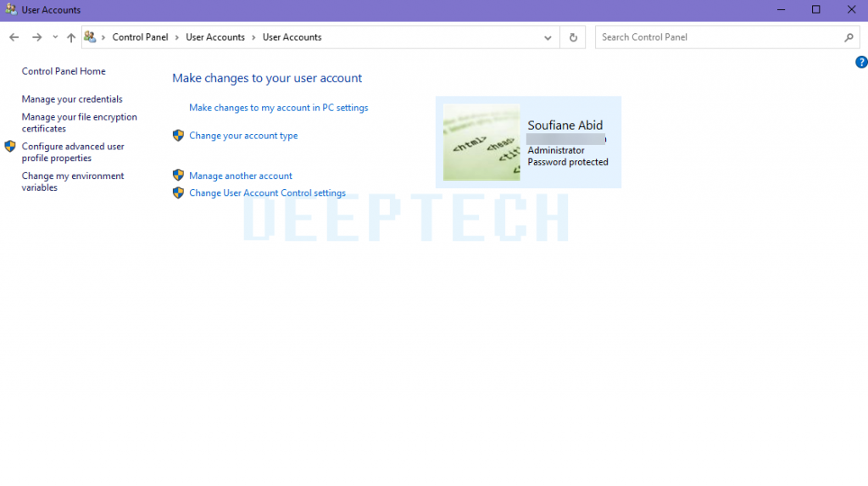Click the User Accounts address bar icon
This screenshot has width=868, height=486.
point(90,37)
